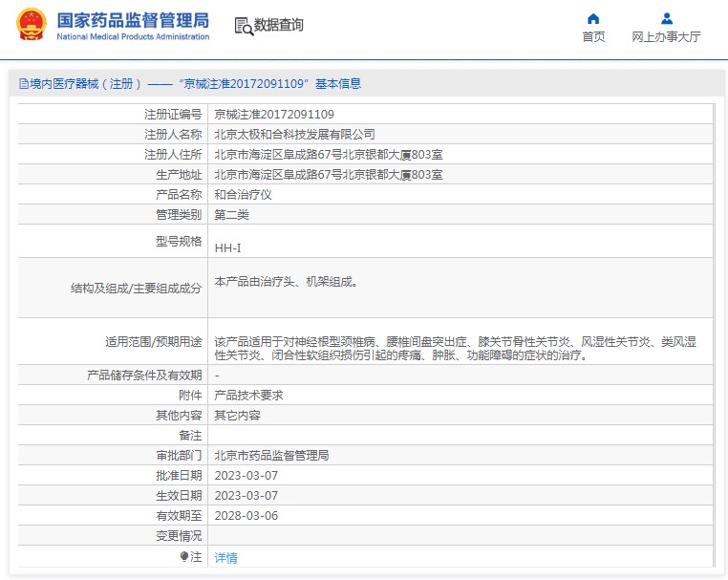Click the 审批部门 row label

[179, 456]
